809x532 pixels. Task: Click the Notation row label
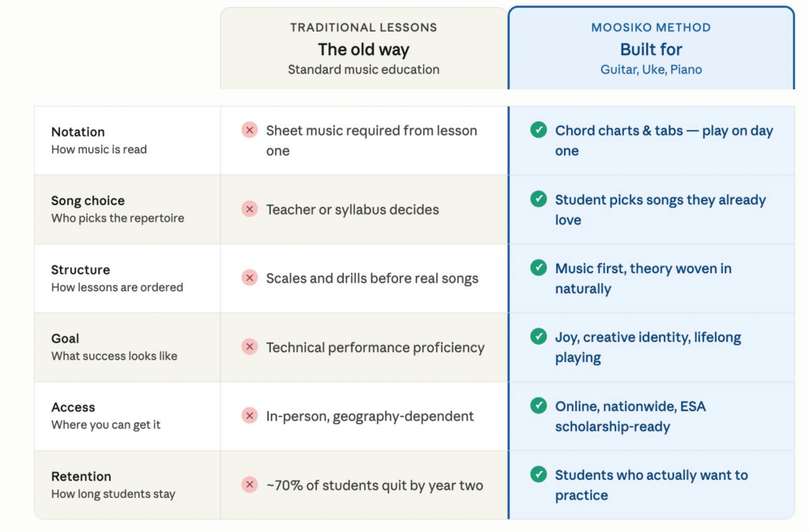78,132
